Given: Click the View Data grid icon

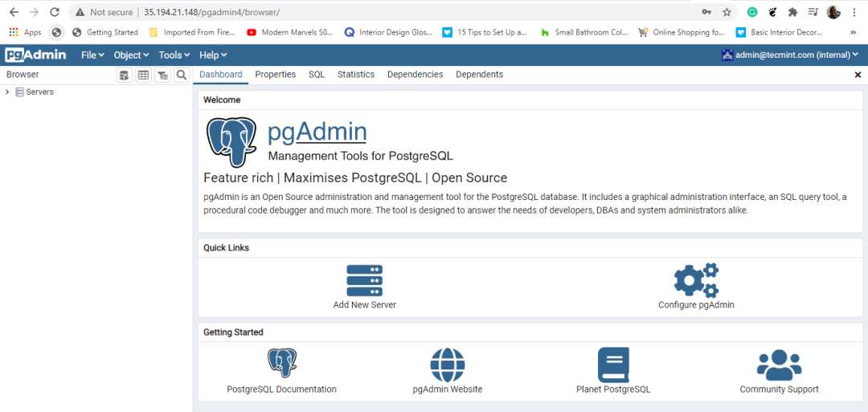Looking at the screenshot, I should [x=144, y=75].
